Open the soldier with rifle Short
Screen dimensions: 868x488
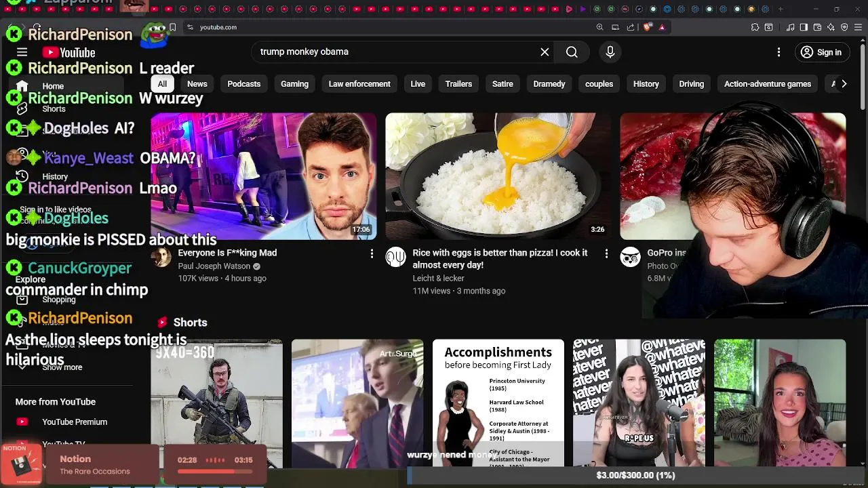click(216, 403)
